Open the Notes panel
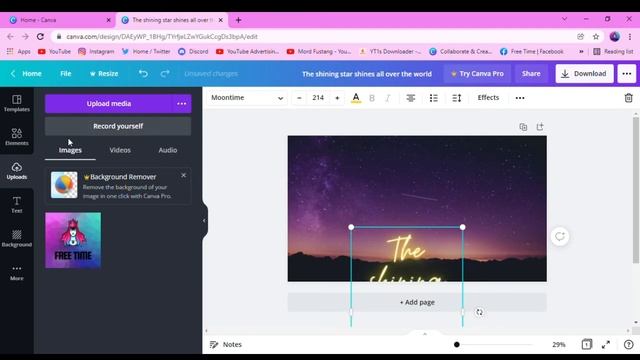Screen dimensions: 640x360 coord(226,344)
